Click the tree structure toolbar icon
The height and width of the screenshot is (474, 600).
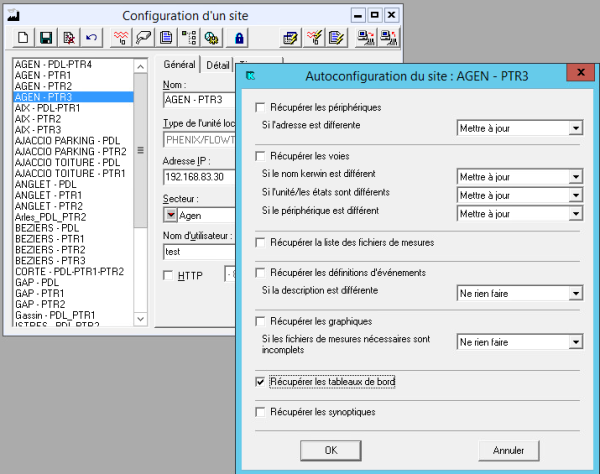(189, 38)
